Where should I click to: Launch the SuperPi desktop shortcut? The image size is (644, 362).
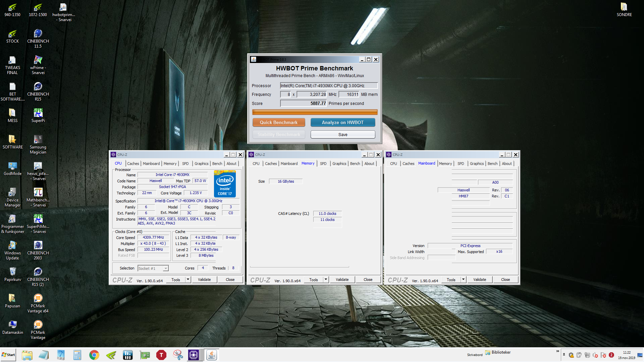point(38,115)
